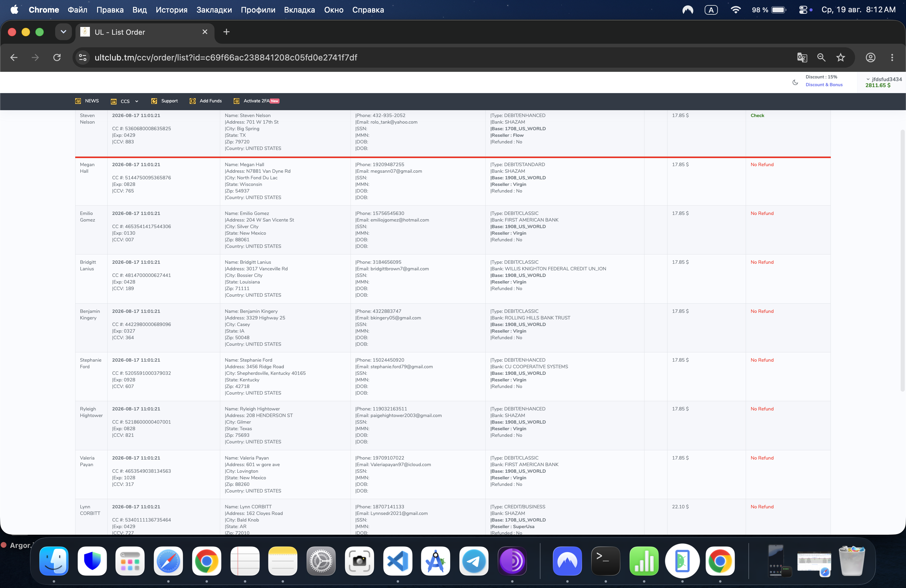The height and width of the screenshot is (588, 906).
Task: Bookmark this page with the star icon
Action: pos(840,57)
